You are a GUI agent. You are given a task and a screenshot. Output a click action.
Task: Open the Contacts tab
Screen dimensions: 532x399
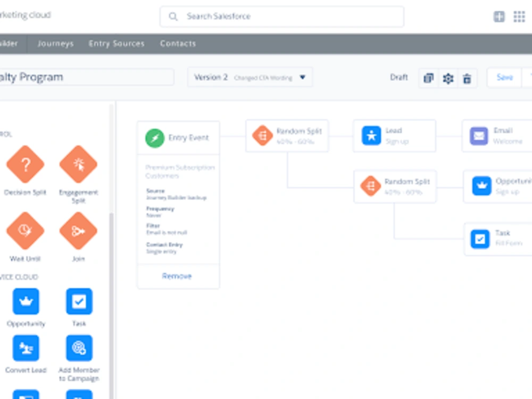pyautogui.click(x=178, y=44)
